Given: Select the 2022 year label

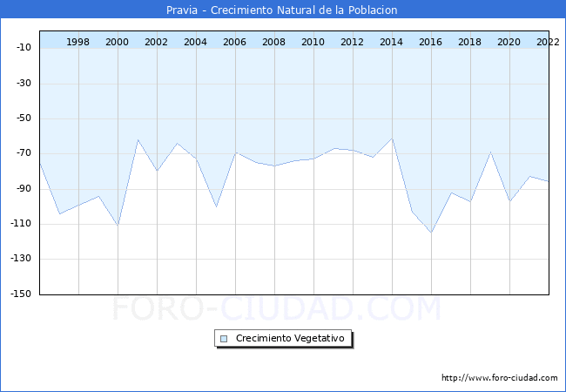Looking at the screenshot, I should [x=548, y=42].
